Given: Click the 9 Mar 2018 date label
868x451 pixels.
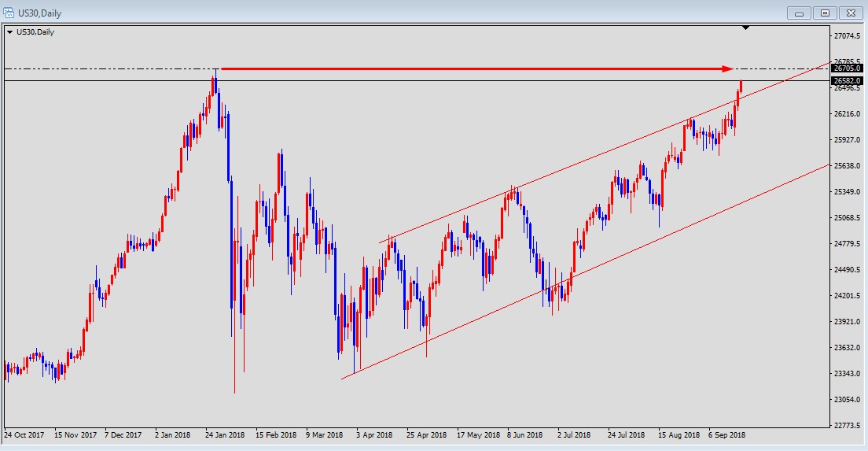Looking at the screenshot, I should tap(324, 435).
